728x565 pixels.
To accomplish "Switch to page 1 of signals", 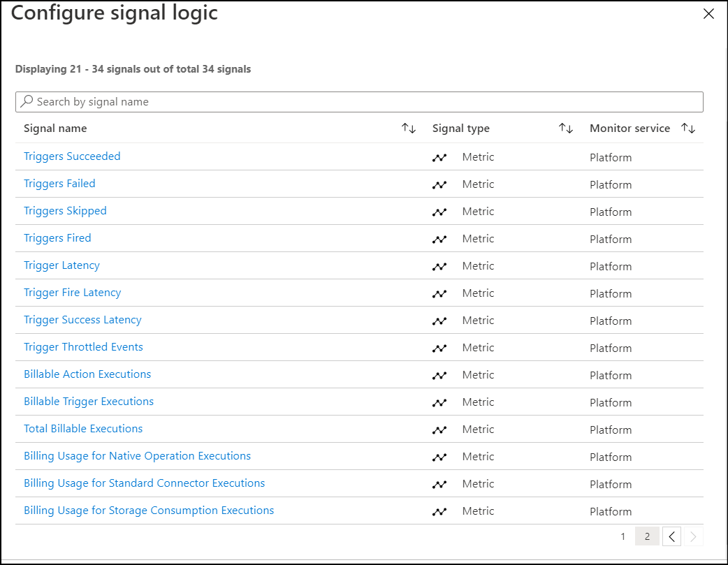I will click(623, 536).
